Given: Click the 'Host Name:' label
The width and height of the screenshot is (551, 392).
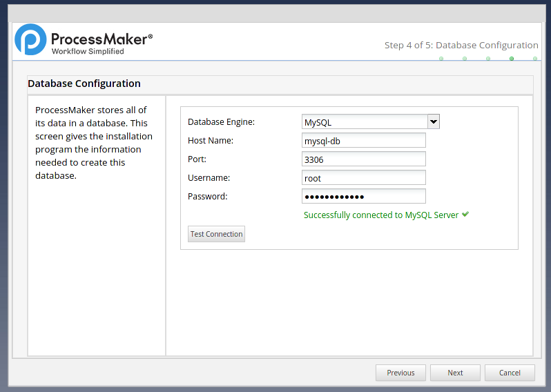Looking at the screenshot, I should pyautogui.click(x=211, y=141).
